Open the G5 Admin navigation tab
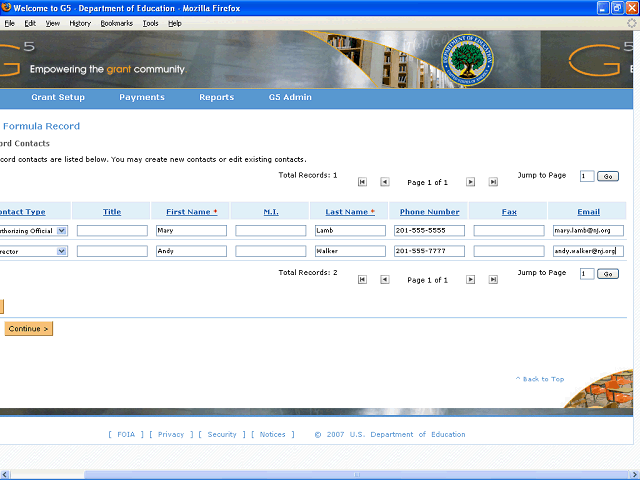Viewport: 640px width, 480px height. (x=290, y=97)
